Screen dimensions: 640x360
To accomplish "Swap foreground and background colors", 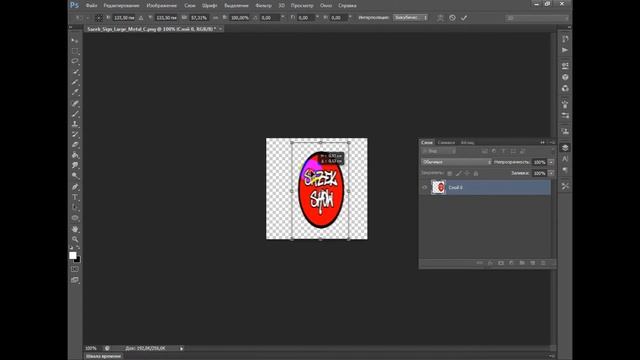I will point(78,248).
